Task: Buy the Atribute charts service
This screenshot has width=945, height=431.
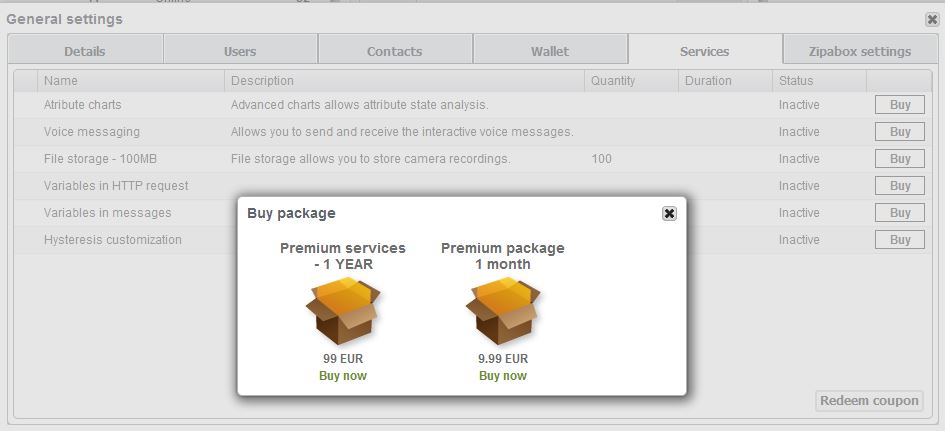Action: (x=900, y=105)
